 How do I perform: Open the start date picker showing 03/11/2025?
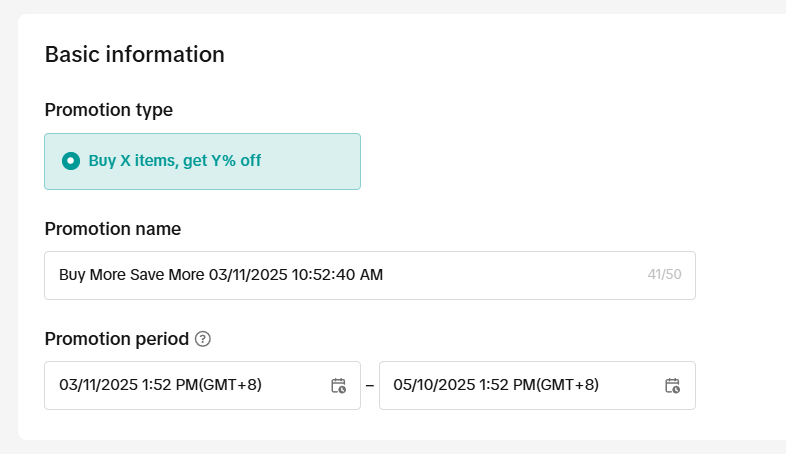(203, 385)
